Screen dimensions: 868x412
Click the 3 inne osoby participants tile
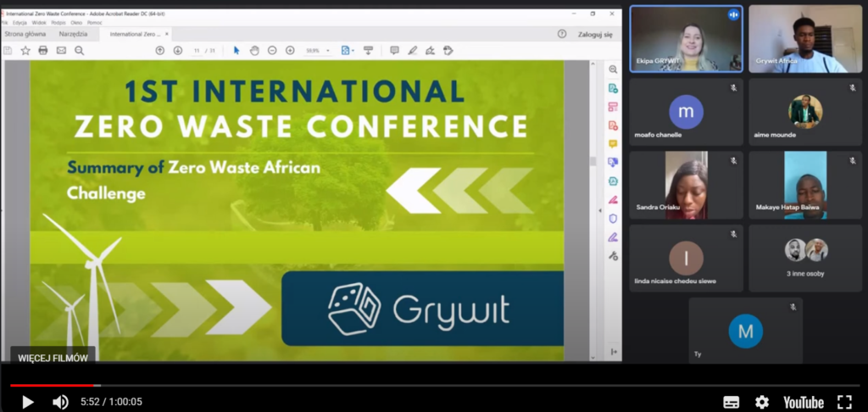click(x=805, y=258)
